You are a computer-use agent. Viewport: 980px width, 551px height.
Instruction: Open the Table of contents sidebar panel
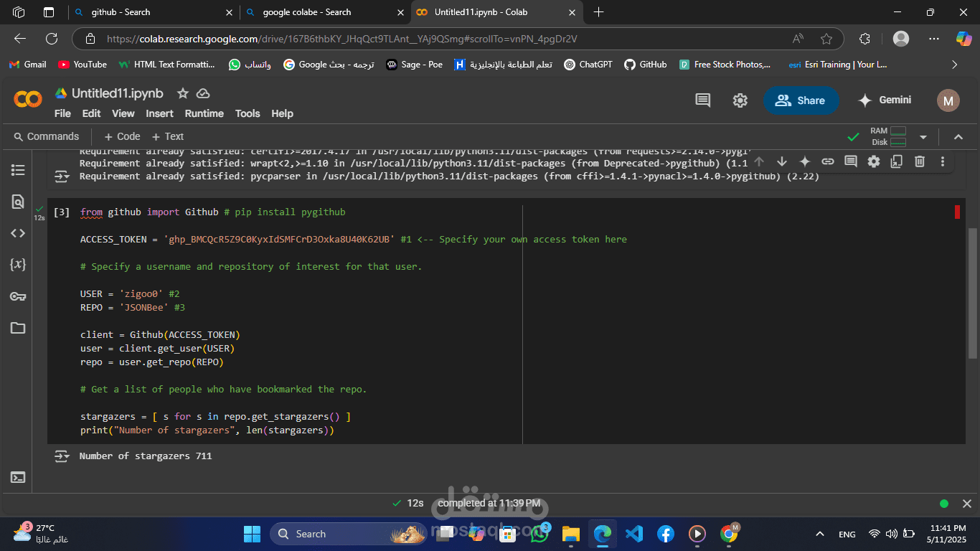[18, 170]
